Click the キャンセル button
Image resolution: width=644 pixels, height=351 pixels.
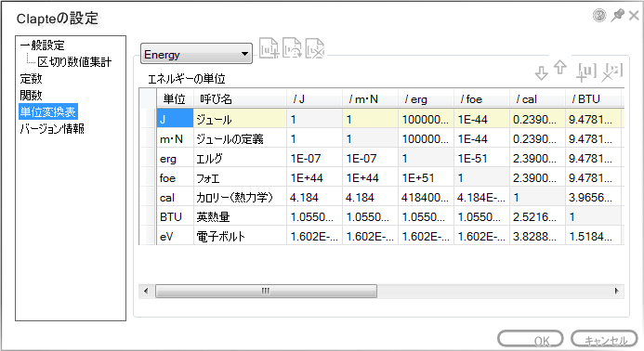point(604,339)
